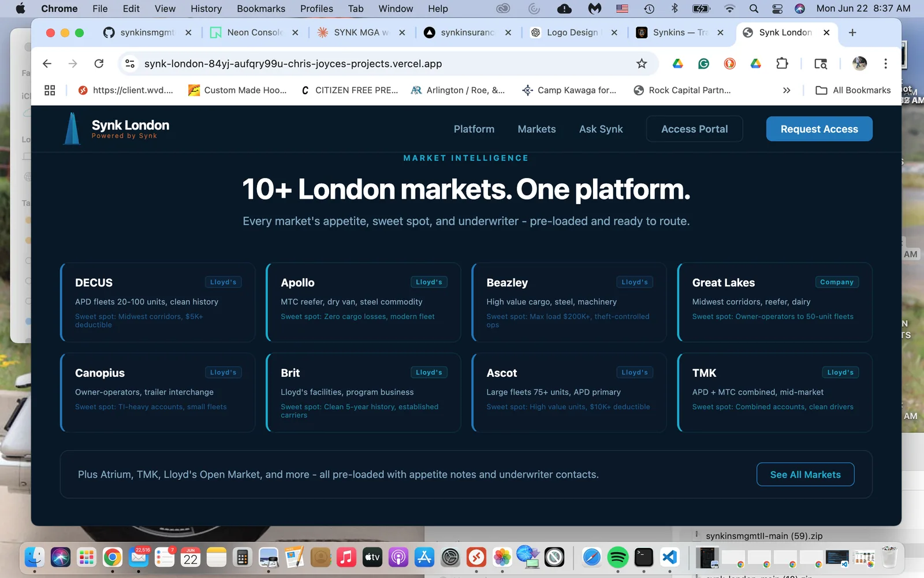Open the Ask Synk nav link
Screen dimensions: 924x578
click(x=601, y=129)
